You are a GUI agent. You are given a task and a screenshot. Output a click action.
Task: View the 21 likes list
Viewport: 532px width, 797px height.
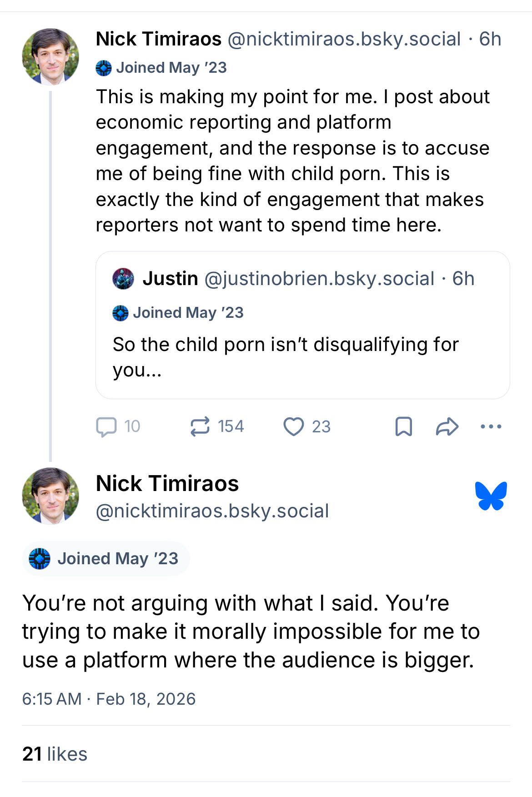[x=55, y=754]
